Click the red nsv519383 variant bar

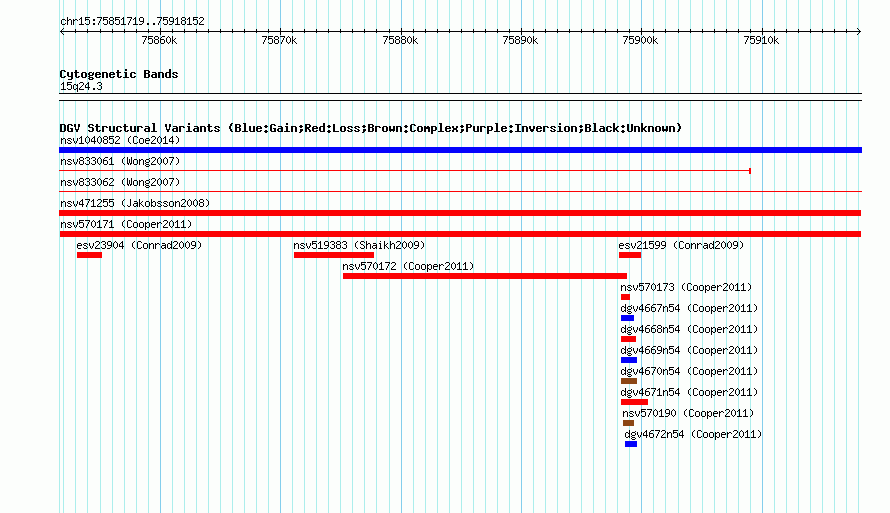(x=334, y=255)
